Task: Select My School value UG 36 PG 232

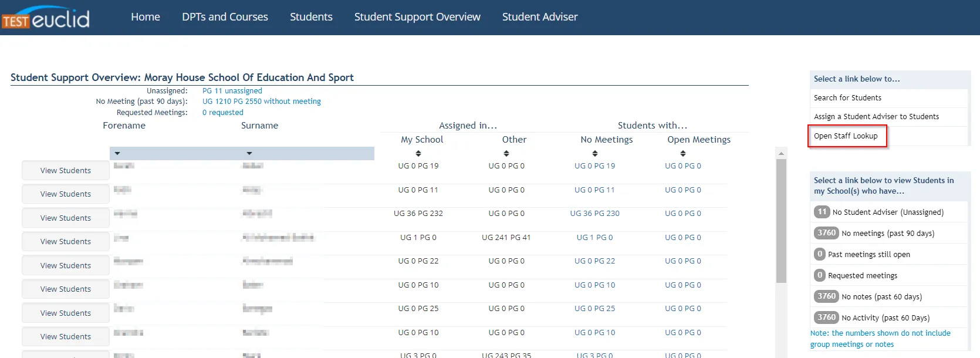Action: (x=418, y=214)
